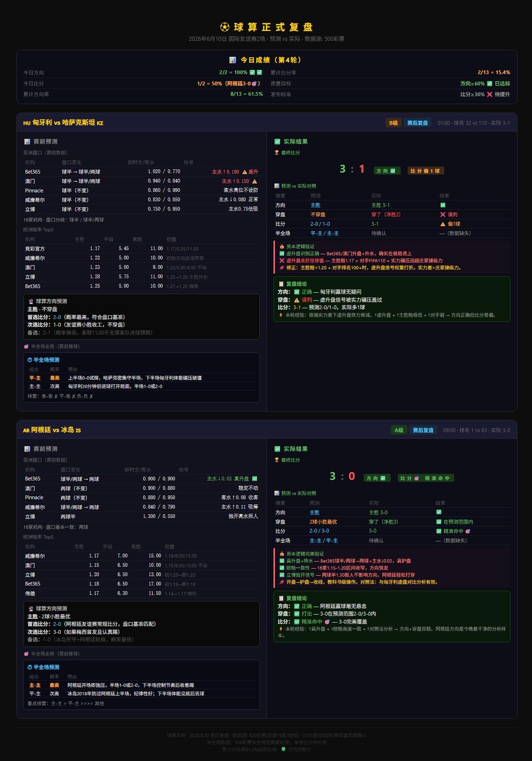Viewport: 532px width, 761px height.
Task: Click Pinnacle row with 0.860 / 0.990
Action: pyautogui.click(x=141, y=190)
